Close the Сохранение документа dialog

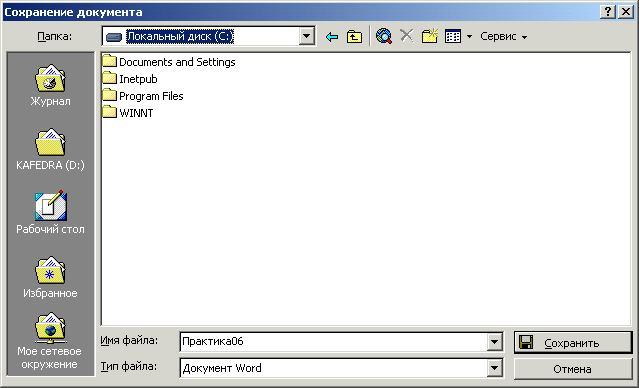point(626,12)
